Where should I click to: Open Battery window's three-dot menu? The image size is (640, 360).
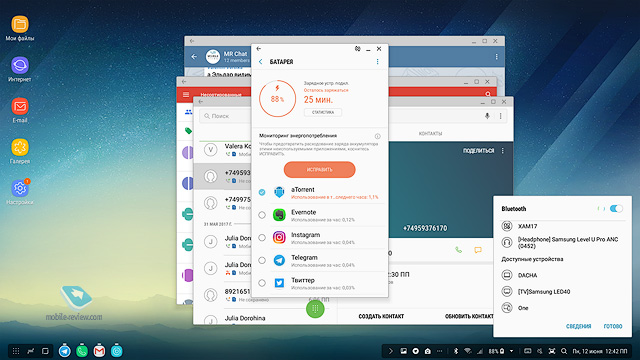pos(378,62)
